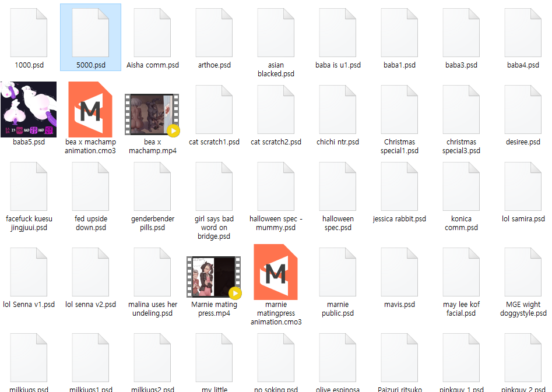This screenshot has width=552, height=392.
Task: Click the milkjugs2.psd file icon
Action: click(x=153, y=358)
